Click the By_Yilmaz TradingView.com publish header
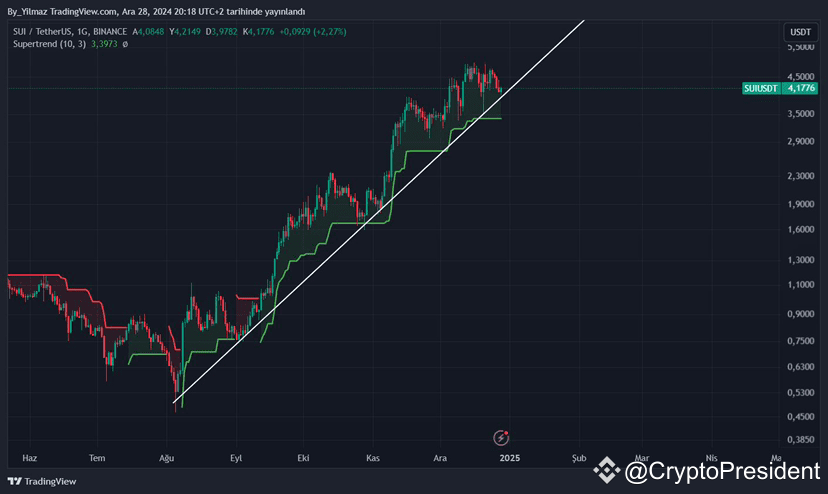 point(156,12)
